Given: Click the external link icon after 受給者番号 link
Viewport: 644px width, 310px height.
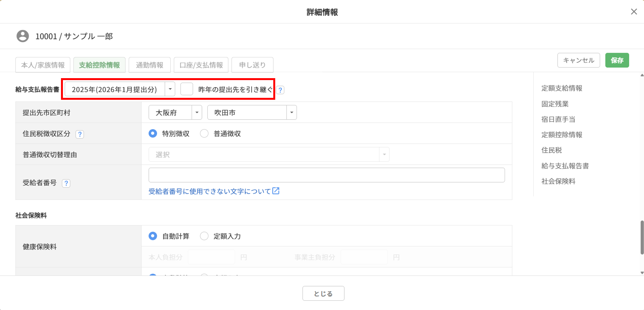Looking at the screenshot, I should tap(276, 191).
